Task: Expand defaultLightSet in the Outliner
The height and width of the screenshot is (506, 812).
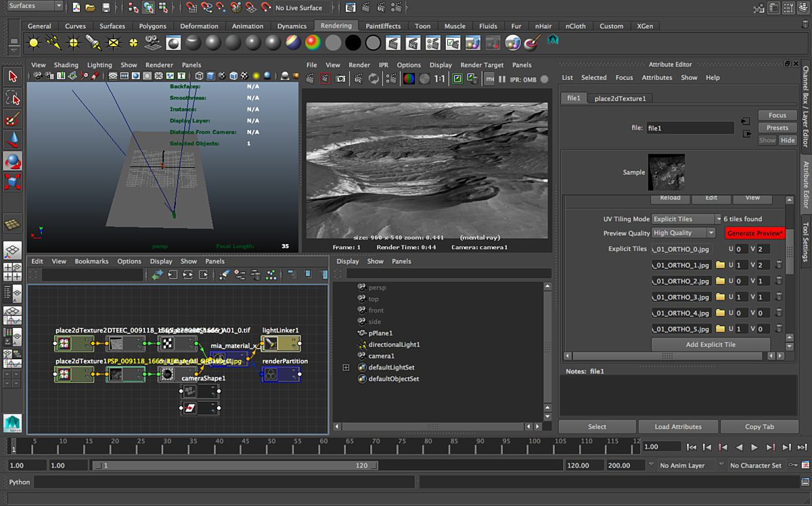Action: click(346, 367)
